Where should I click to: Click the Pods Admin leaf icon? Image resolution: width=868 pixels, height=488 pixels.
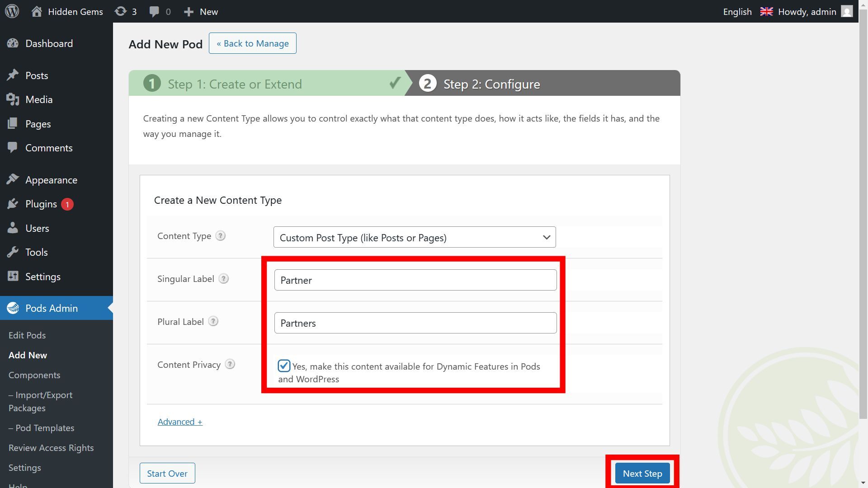pos(13,308)
